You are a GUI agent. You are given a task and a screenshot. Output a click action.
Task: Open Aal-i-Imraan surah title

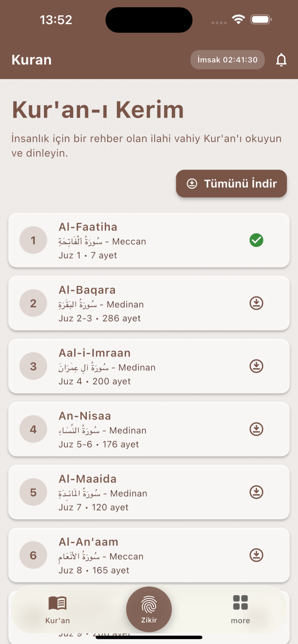pyautogui.click(x=94, y=353)
